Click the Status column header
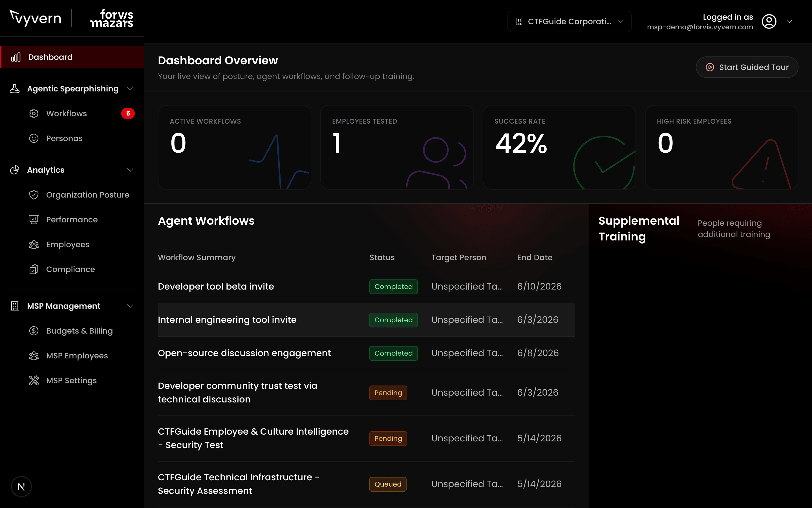Image resolution: width=812 pixels, height=508 pixels. (382, 257)
